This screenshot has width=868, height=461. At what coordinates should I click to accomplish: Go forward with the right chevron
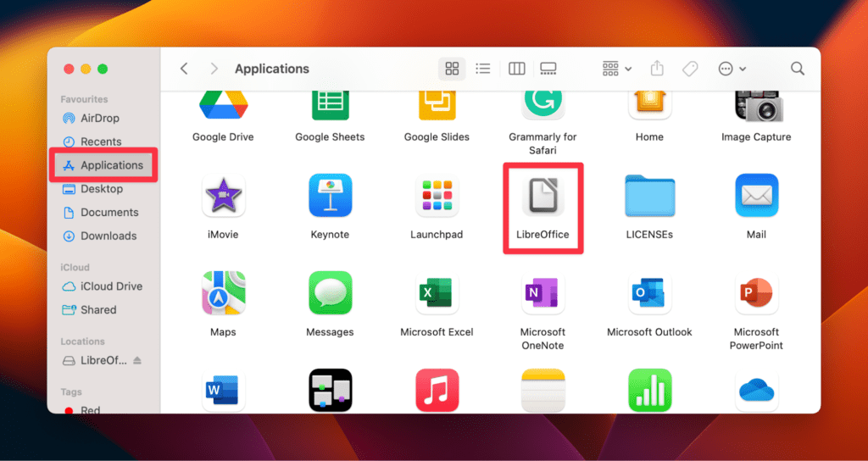(x=214, y=69)
